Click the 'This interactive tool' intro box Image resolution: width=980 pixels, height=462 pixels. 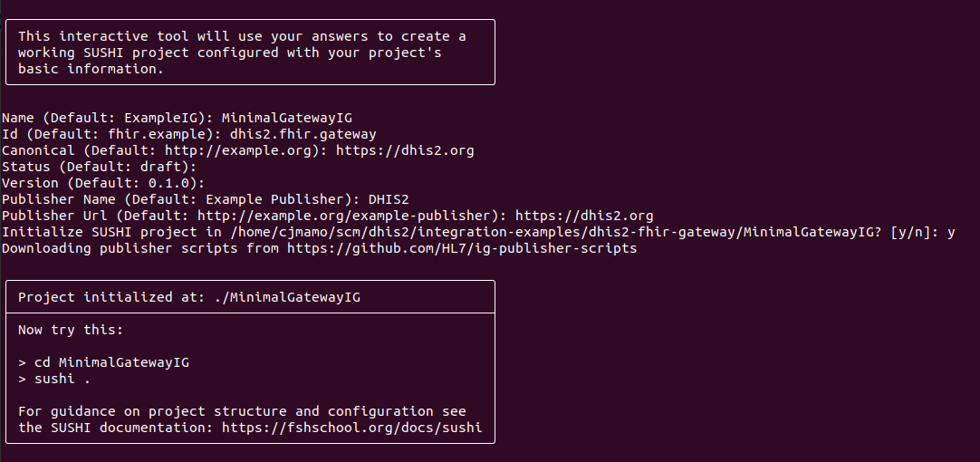[x=250, y=53]
